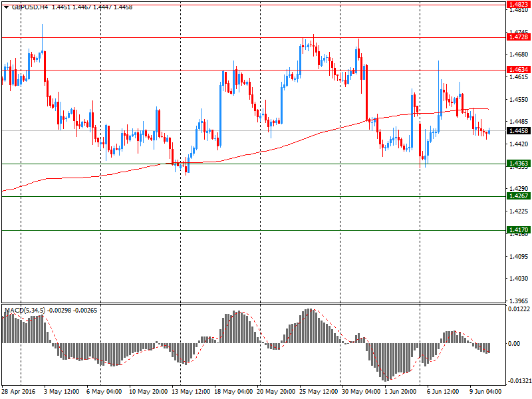This screenshot has height=399, width=532.
Task: Select the 18 May 04:00 time label
Action: point(233,392)
